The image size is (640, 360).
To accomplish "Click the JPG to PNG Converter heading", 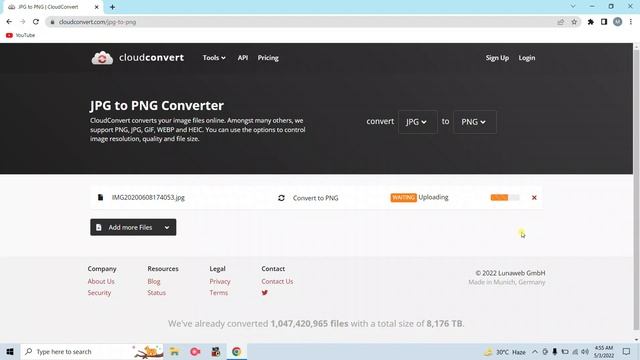I will pos(157,105).
